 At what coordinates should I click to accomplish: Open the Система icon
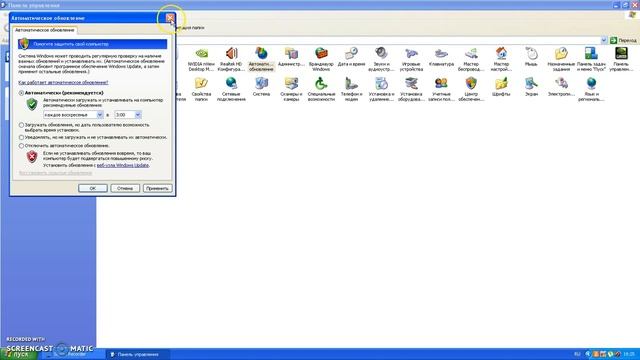(x=261, y=87)
